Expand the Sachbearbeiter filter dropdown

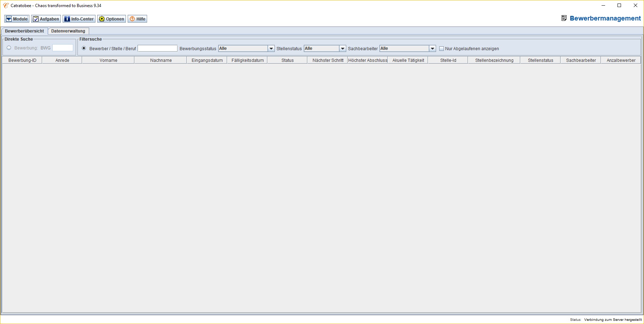pyautogui.click(x=432, y=49)
